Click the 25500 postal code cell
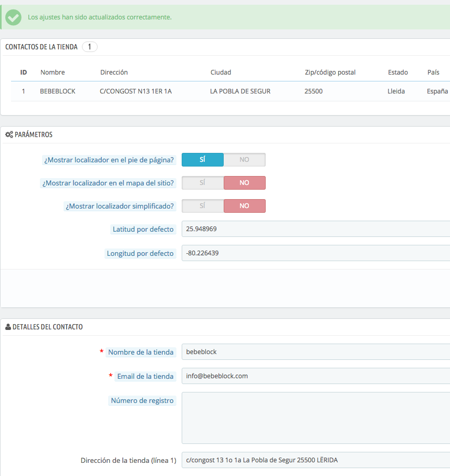This screenshot has width=450, height=476. [x=313, y=91]
